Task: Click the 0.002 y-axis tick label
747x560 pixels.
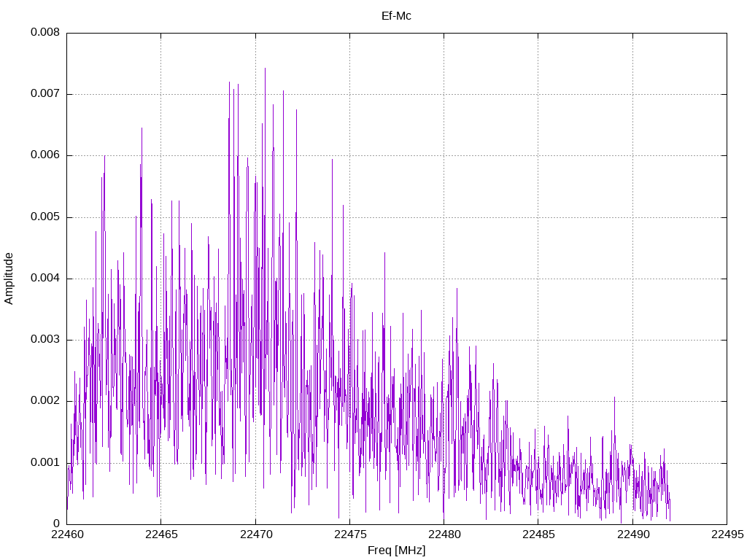Action: coord(45,401)
